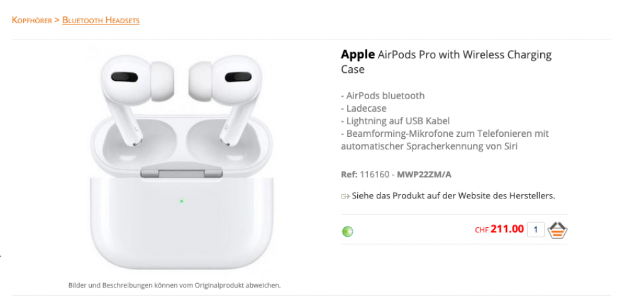Select the bold Apple brand name

pyautogui.click(x=358, y=54)
